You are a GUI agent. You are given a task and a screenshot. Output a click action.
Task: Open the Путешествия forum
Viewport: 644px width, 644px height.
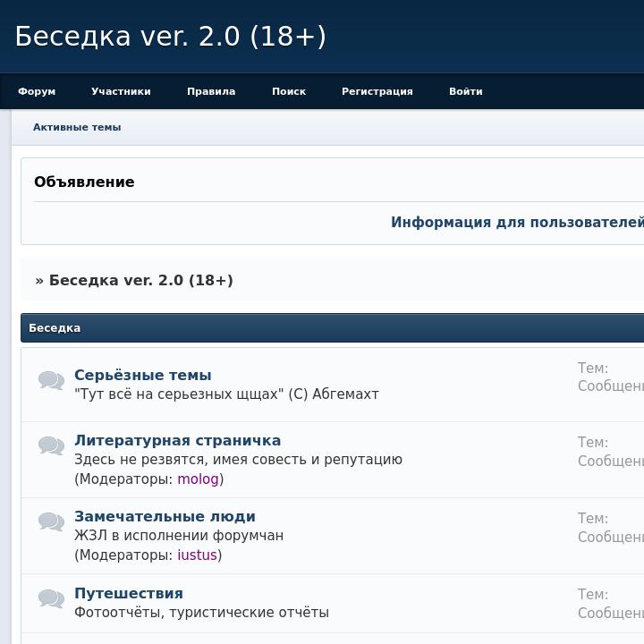[129, 593]
